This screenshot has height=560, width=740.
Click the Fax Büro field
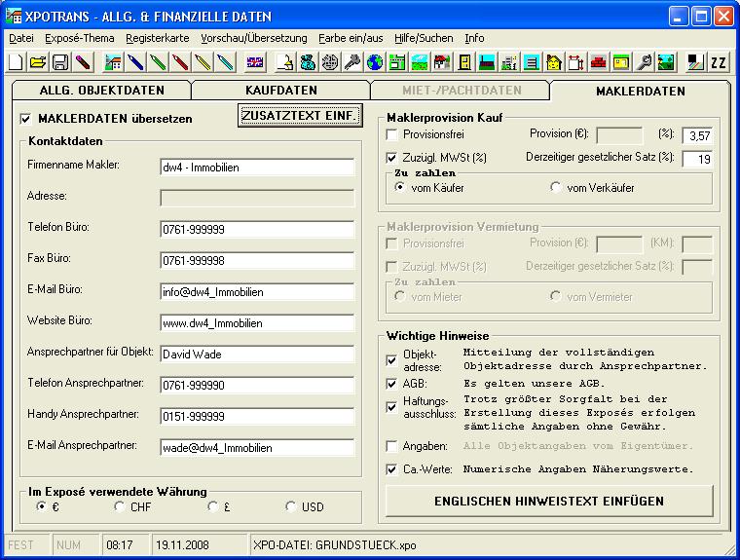click(257, 261)
